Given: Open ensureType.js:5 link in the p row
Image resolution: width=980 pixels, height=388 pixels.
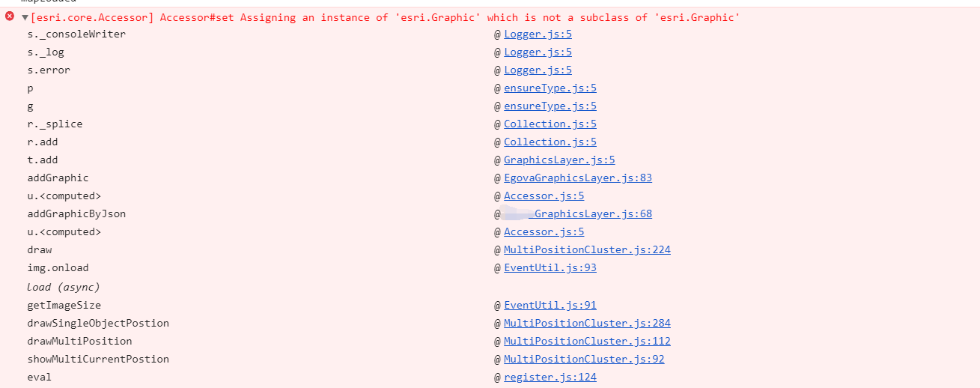Looking at the screenshot, I should (x=550, y=88).
